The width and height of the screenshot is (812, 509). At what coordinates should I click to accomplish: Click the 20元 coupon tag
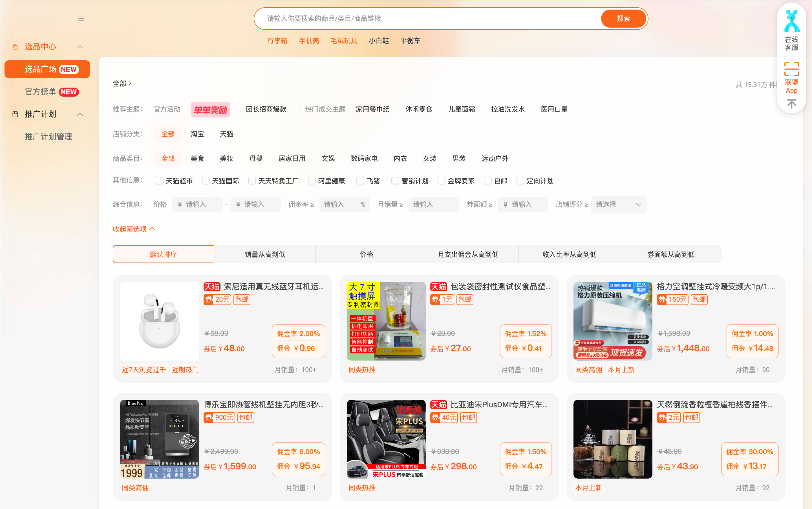217,299
